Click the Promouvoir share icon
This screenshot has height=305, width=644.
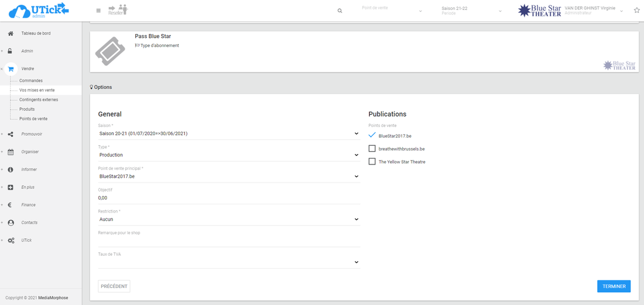tap(11, 134)
